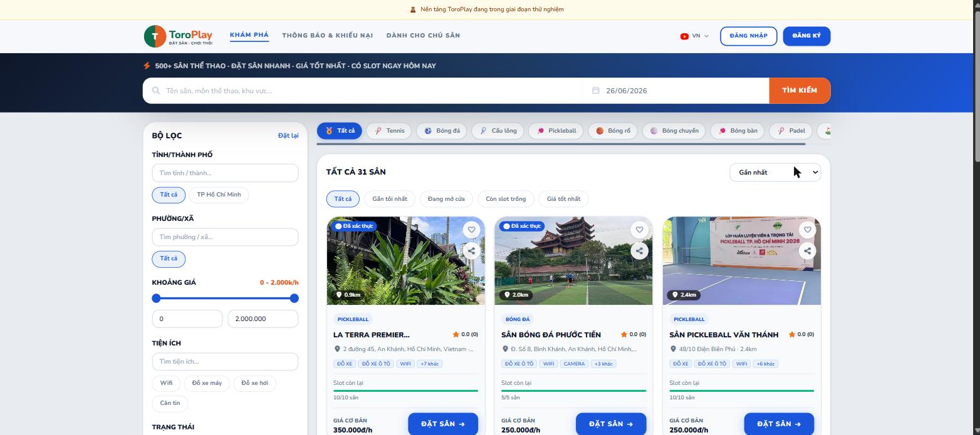Screen dimensions: 980x435
Task: Select the Bóng đá sport category
Action: coord(442,131)
